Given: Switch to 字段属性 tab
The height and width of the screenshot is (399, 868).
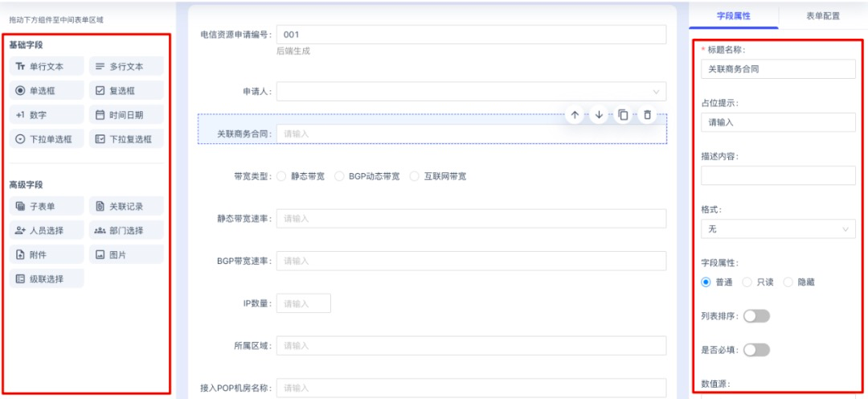Looking at the screenshot, I should [x=734, y=16].
